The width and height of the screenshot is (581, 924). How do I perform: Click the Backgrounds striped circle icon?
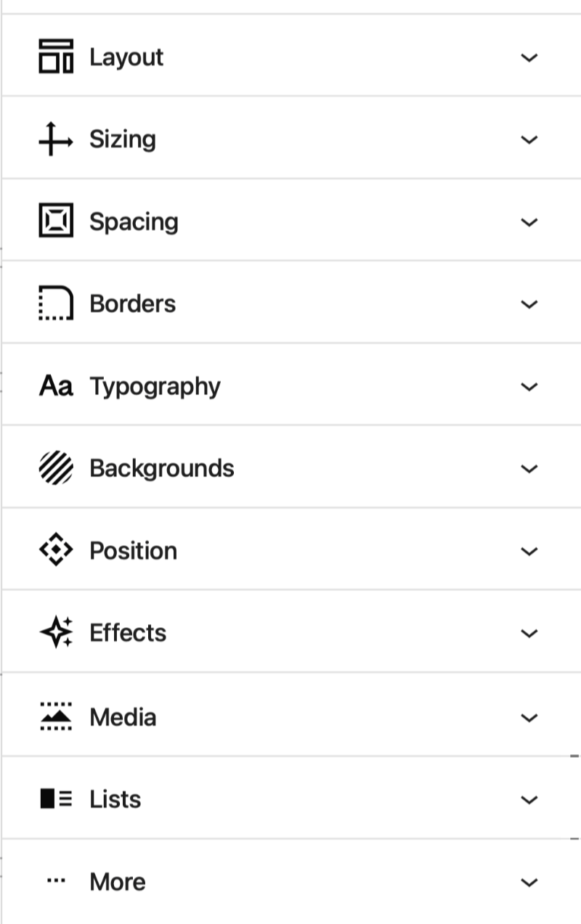coord(56,468)
